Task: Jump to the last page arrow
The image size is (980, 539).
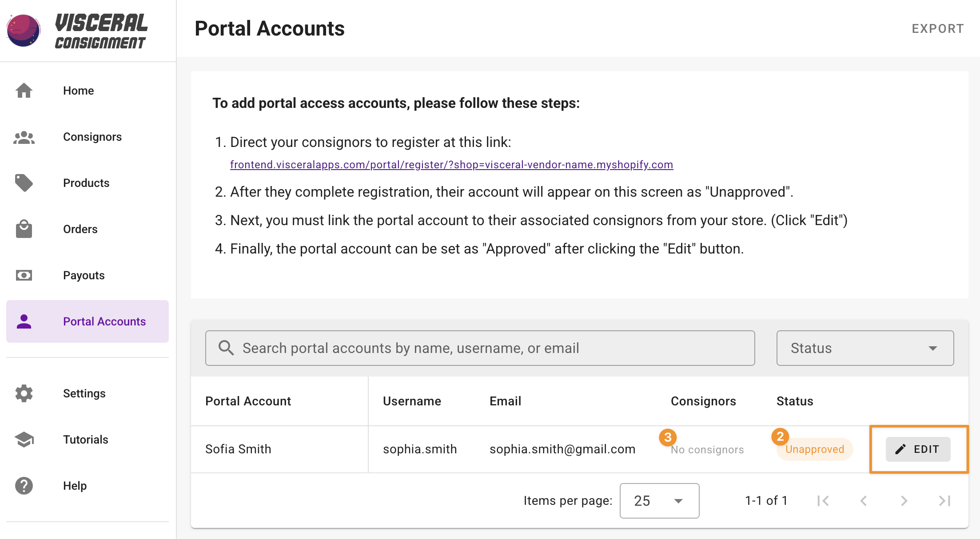Action: click(x=944, y=501)
